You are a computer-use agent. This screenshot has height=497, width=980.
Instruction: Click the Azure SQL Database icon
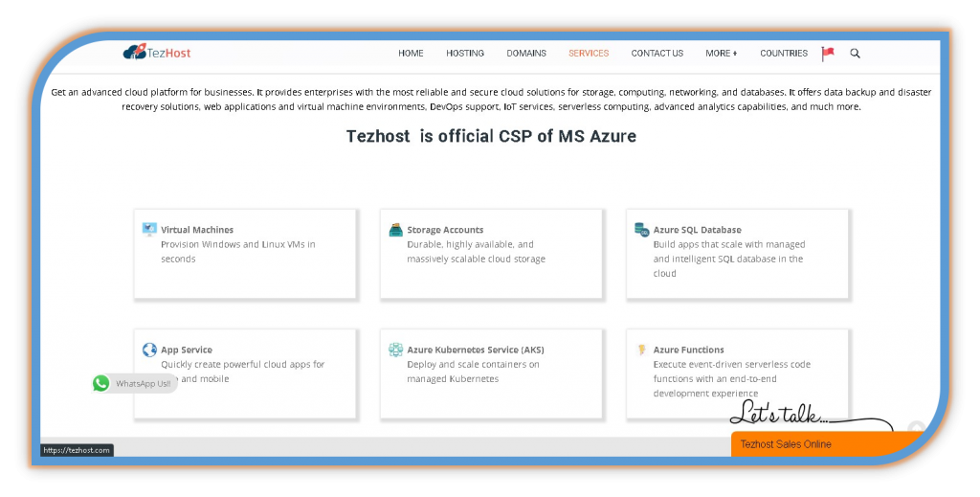[x=642, y=230]
